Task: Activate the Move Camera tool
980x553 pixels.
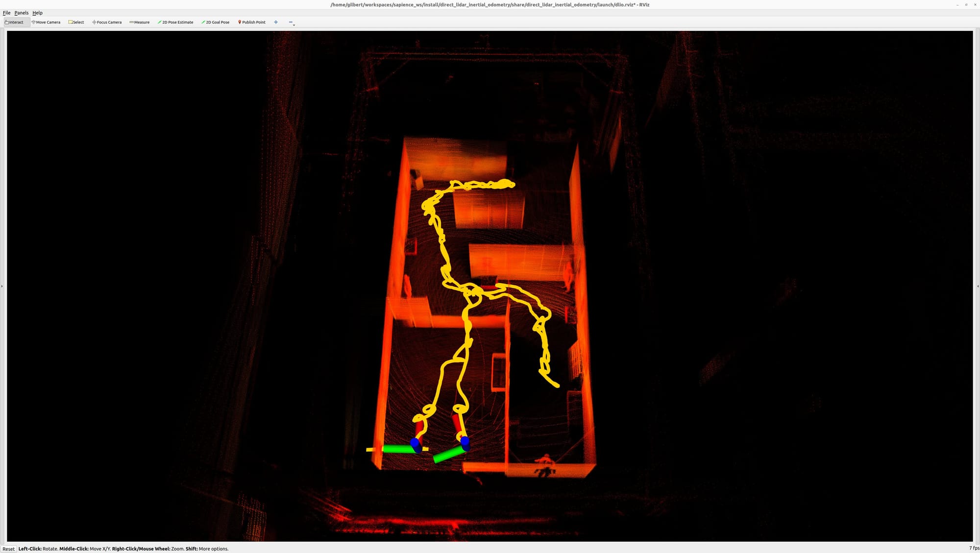Action: tap(46, 22)
